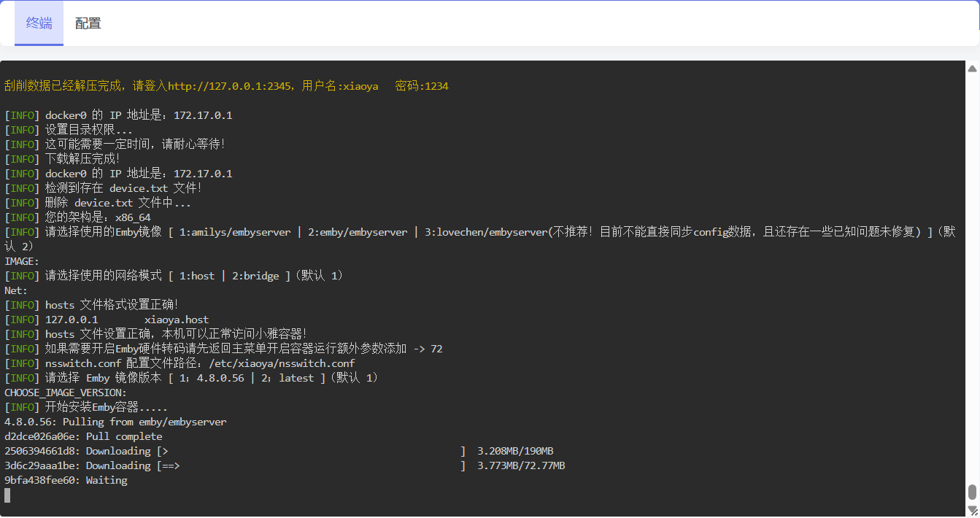Click the 'Net:' prompt line
This screenshot has height=518, width=980.
(x=16, y=290)
